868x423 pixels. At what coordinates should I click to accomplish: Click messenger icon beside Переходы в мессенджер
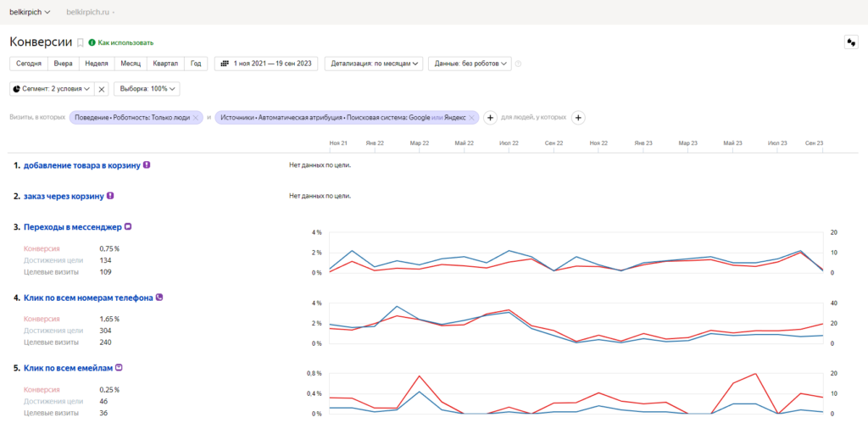point(128,226)
